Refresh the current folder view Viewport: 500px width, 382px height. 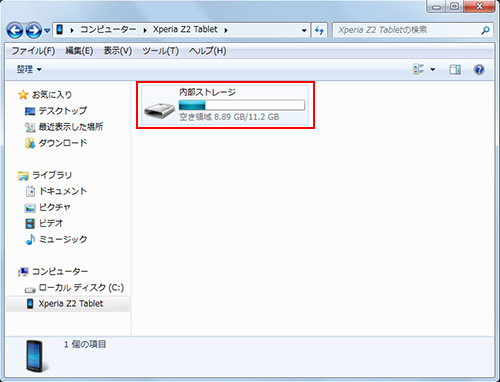[x=319, y=31]
